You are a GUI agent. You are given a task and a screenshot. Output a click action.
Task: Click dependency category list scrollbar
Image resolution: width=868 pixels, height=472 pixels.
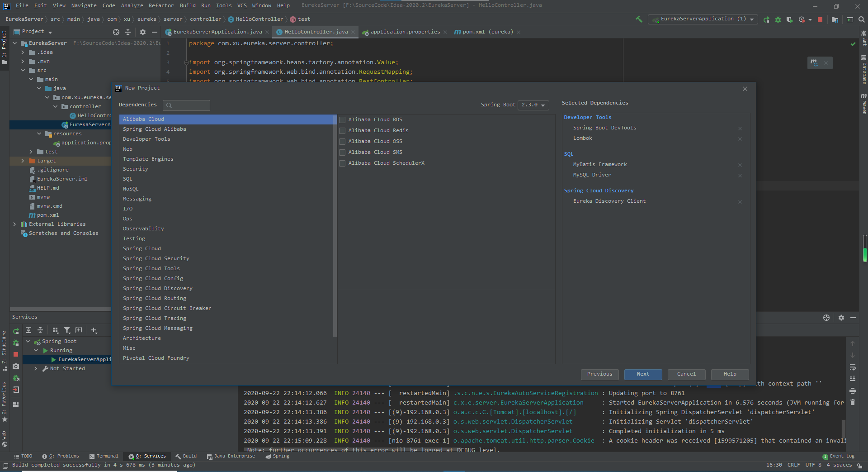pyautogui.click(x=335, y=226)
